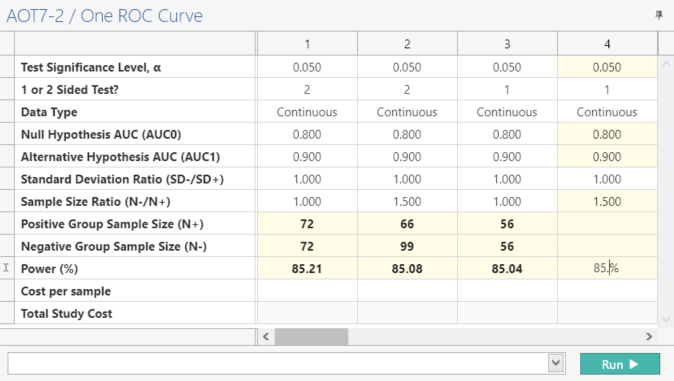Click the power cell being edited in column 4
This screenshot has width=674, height=381.
tap(607, 269)
